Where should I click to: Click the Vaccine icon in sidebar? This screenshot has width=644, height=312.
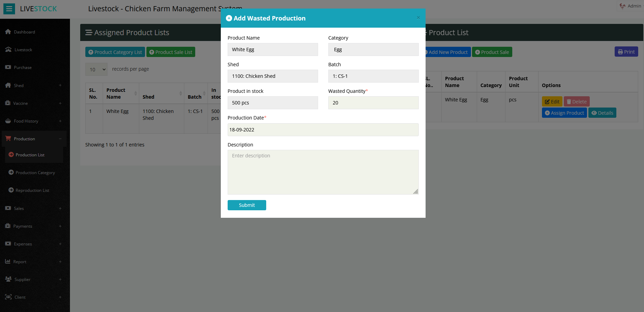point(8,103)
